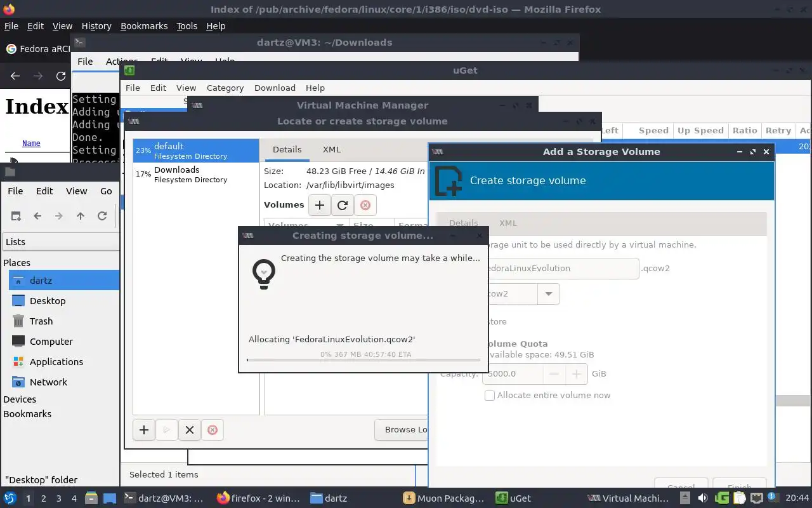Switch to Virtual Machine Manager taskbar entry
The image size is (812, 508).
[629, 498]
